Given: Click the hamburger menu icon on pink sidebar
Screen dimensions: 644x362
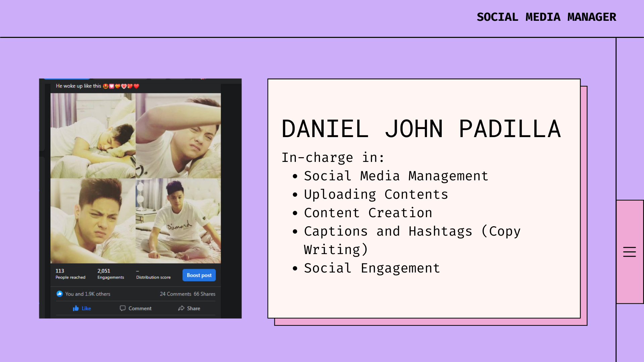Looking at the screenshot, I should pos(629,252).
